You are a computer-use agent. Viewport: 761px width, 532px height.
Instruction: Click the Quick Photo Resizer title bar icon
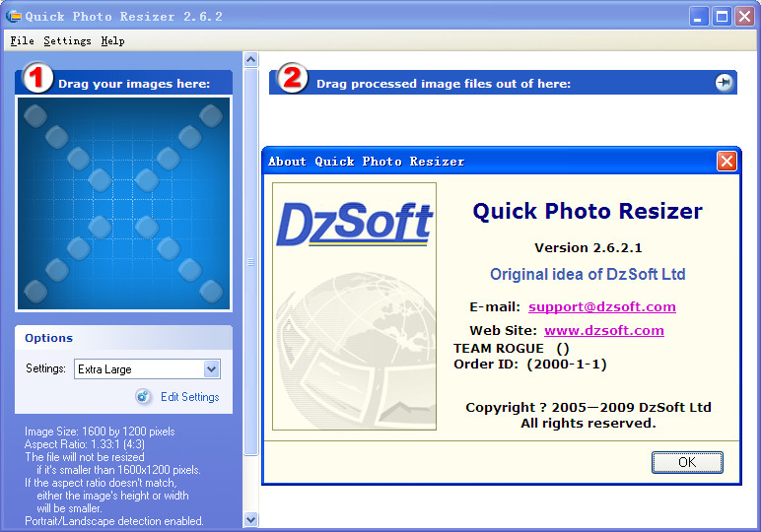[14, 17]
